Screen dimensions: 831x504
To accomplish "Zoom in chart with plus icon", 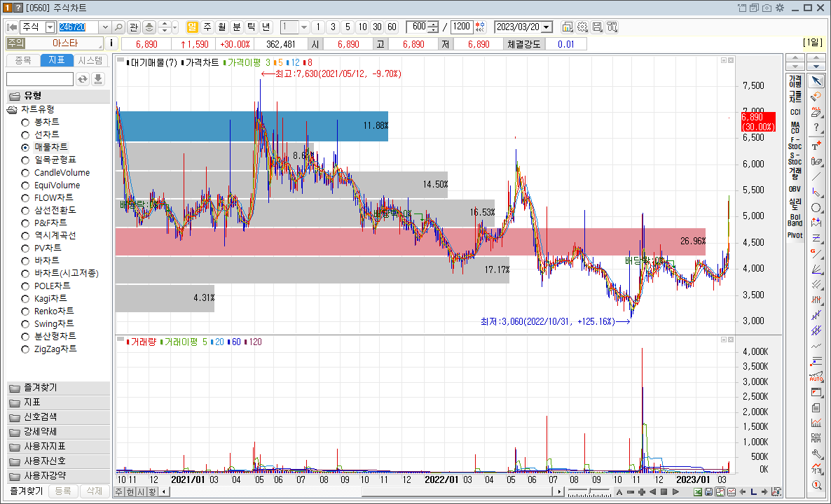I will (x=641, y=492).
